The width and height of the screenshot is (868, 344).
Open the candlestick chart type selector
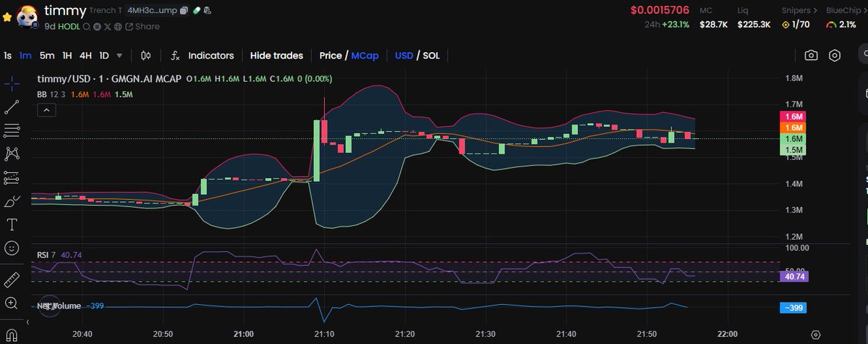(x=145, y=56)
